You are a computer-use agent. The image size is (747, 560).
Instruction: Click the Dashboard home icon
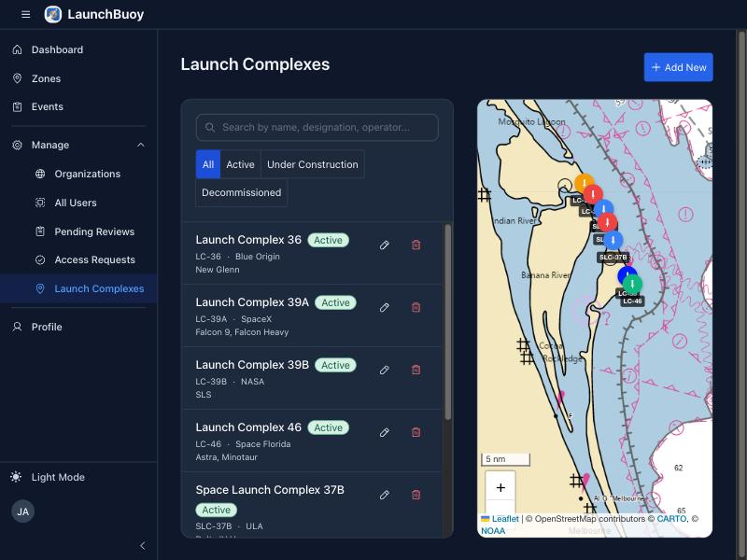coord(17,49)
